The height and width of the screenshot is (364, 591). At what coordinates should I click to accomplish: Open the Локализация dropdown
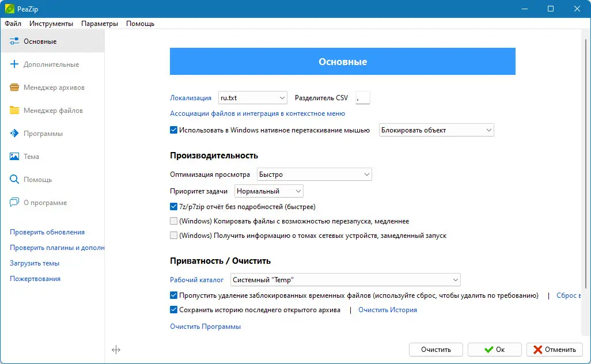(x=252, y=97)
